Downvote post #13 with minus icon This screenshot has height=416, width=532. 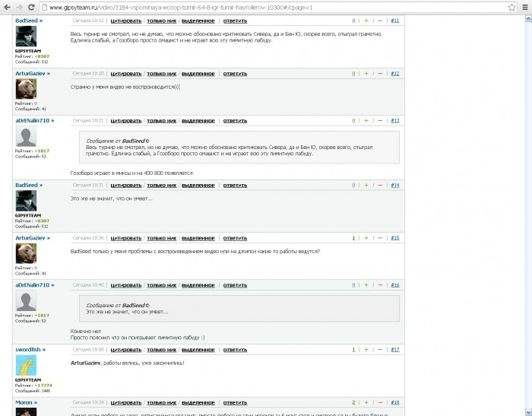click(x=380, y=121)
